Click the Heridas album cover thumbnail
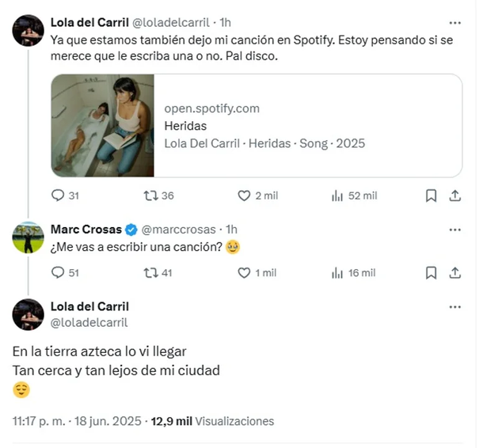The image size is (483, 448). tap(103, 126)
